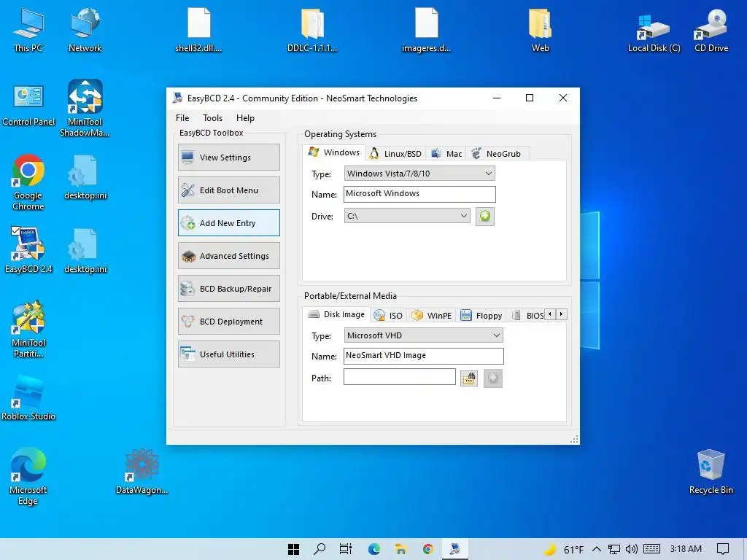Select the DataWagon desktop shortcut

coord(142,472)
